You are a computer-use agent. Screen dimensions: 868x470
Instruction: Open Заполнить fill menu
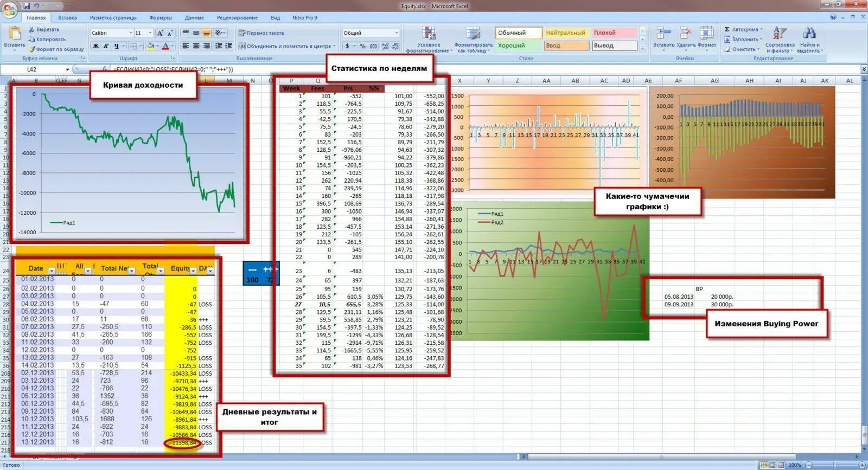coord(744,40)
